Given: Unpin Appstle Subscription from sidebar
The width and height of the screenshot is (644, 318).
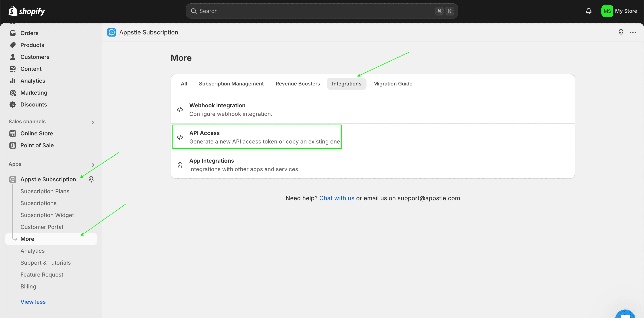Looking at the screenshot, I should pyautogui.click(x=91, y=179).
